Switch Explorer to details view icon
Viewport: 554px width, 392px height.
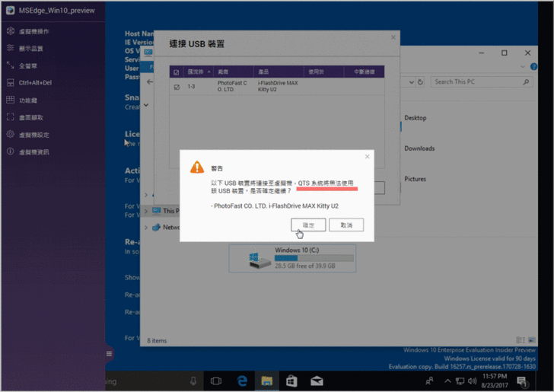pyautogui.click(x=521, y=340)
